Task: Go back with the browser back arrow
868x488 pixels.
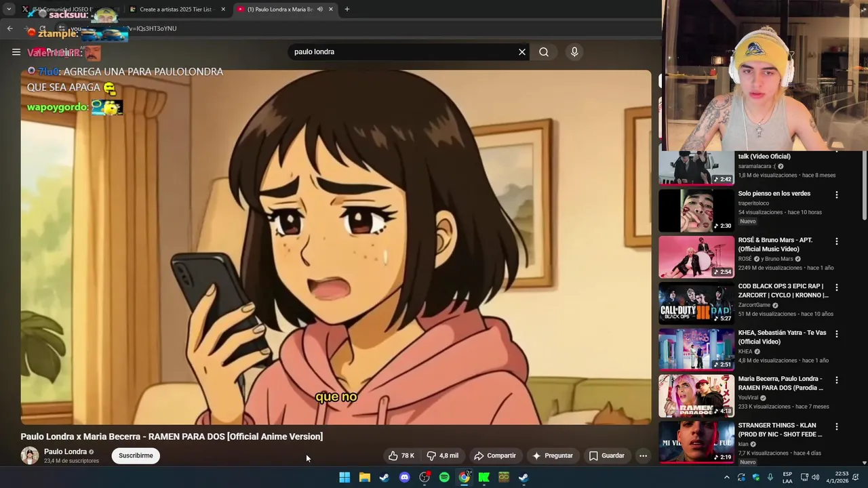Action: click(9, 28)
